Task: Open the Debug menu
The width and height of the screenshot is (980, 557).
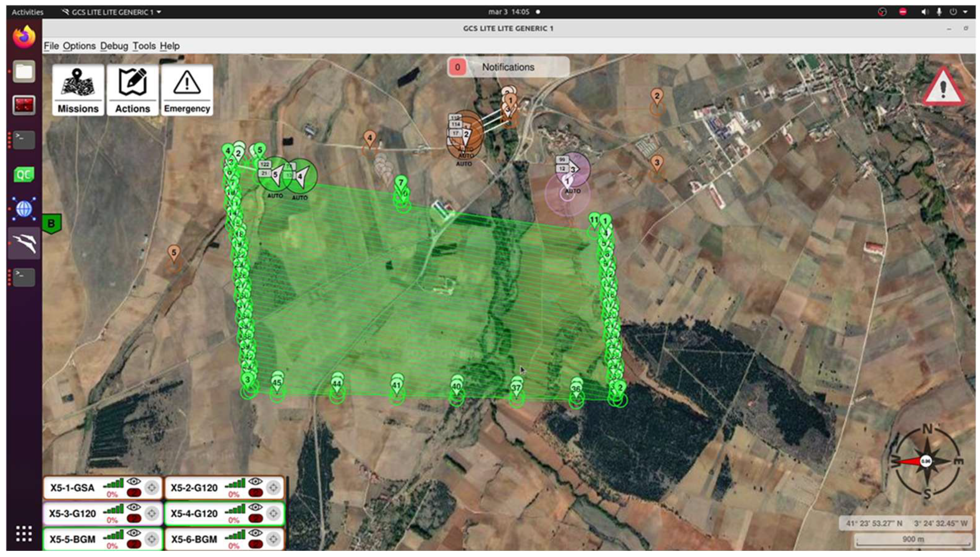Action: (x=114, y=46)
